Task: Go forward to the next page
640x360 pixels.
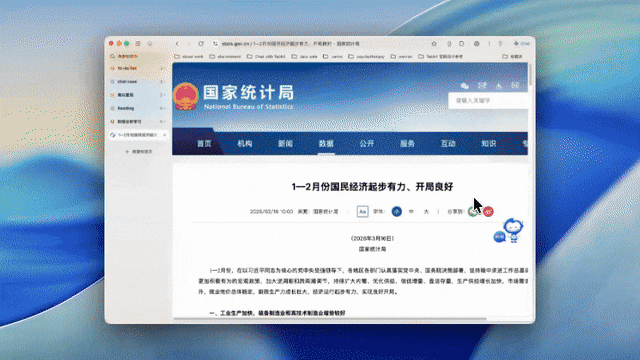Action: [189, 43]
